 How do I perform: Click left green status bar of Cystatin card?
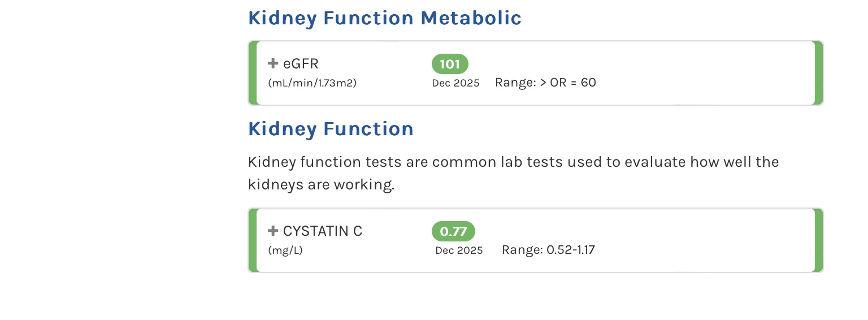click(253, 240)
